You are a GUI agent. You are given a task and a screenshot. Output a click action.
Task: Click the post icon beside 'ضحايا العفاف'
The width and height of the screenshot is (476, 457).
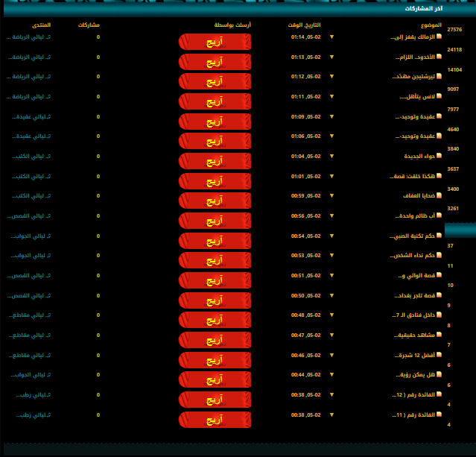tap(439, 195)
